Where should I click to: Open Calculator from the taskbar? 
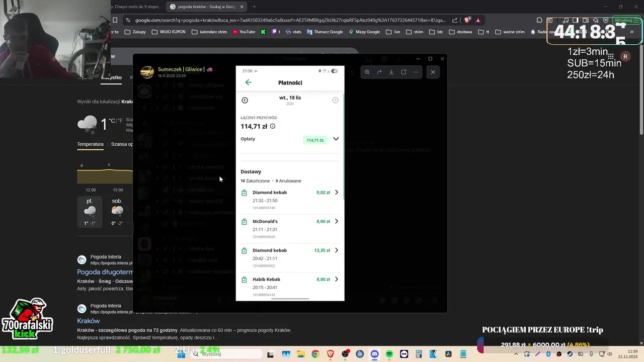point(419,354)
